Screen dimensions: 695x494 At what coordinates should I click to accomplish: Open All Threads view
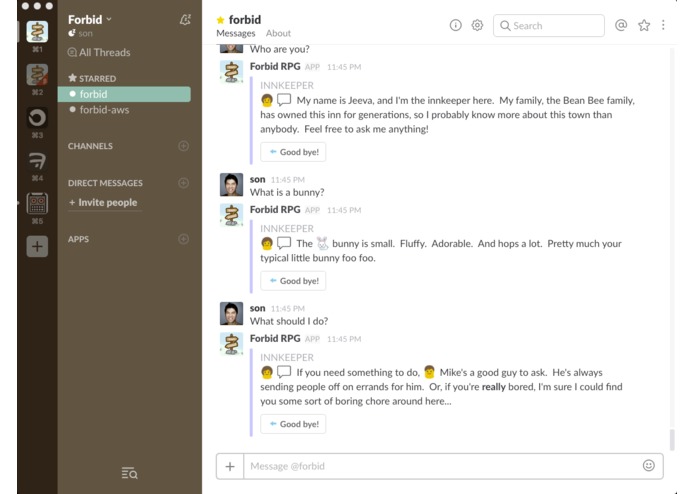(99, 52)
